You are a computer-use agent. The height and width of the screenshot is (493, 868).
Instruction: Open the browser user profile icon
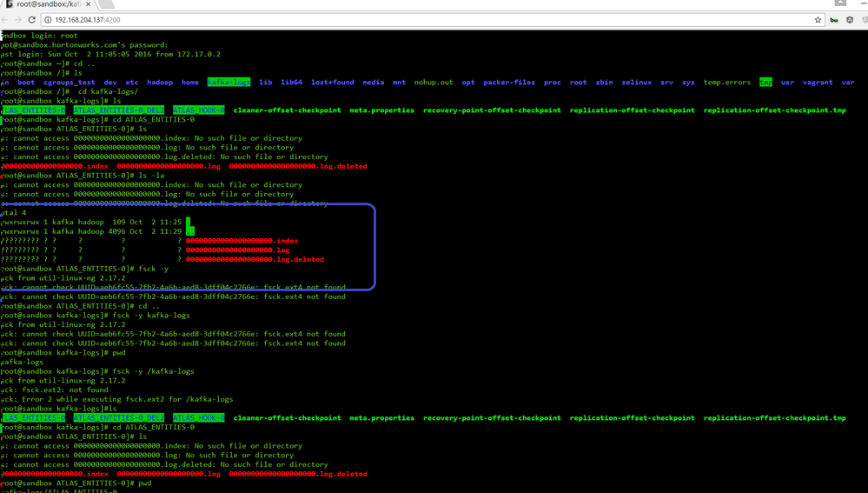point(840,3)
